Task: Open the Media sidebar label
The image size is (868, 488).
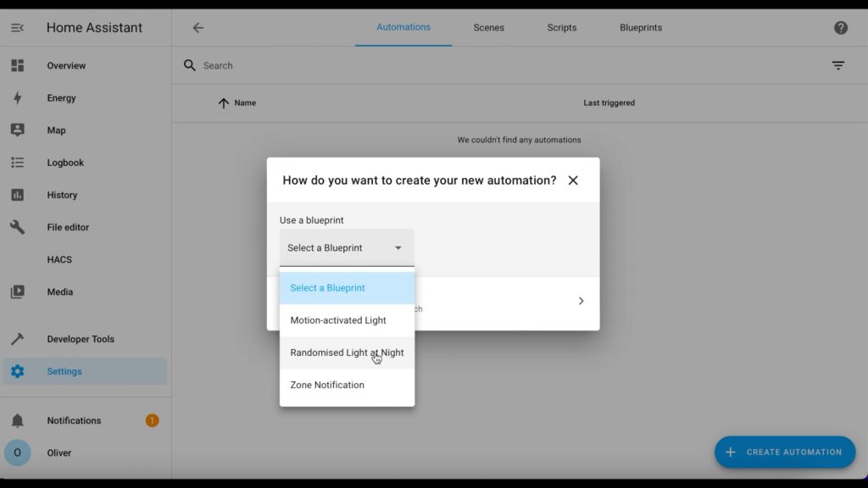Action: [60, 292]
